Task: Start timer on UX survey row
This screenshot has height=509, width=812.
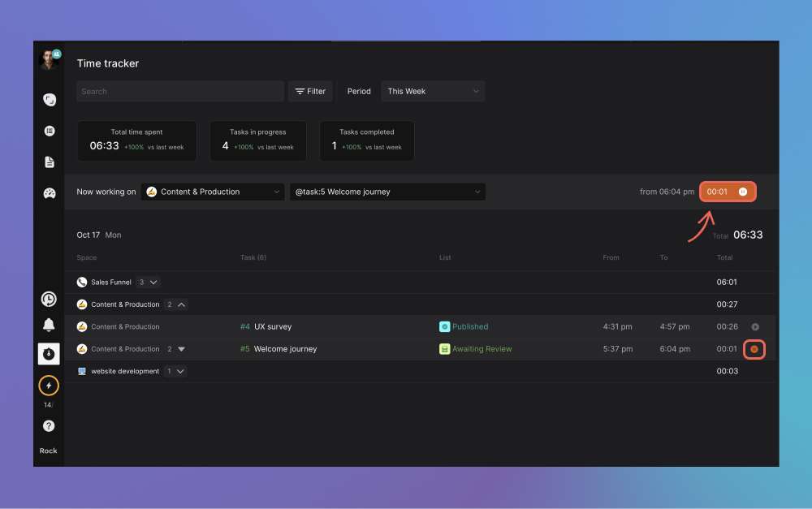Action: pyautogui.click(x=754, y=327)
